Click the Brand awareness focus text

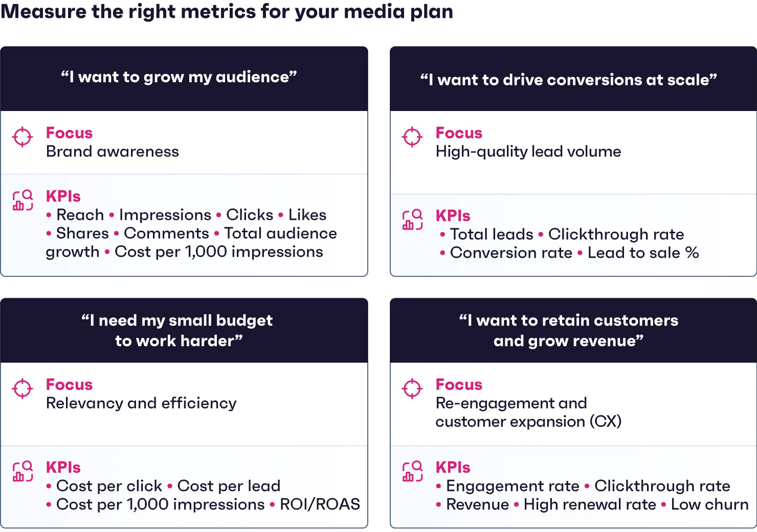(113, 151)
